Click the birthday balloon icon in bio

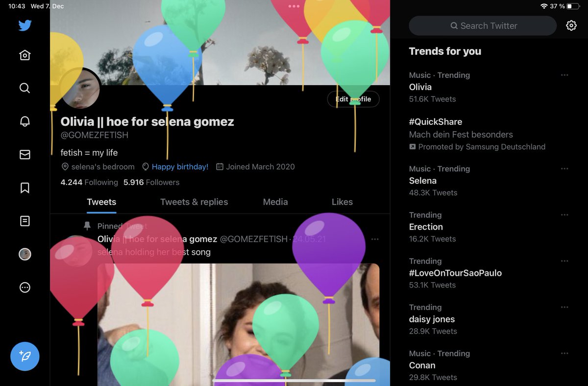(x=145, y=167)
